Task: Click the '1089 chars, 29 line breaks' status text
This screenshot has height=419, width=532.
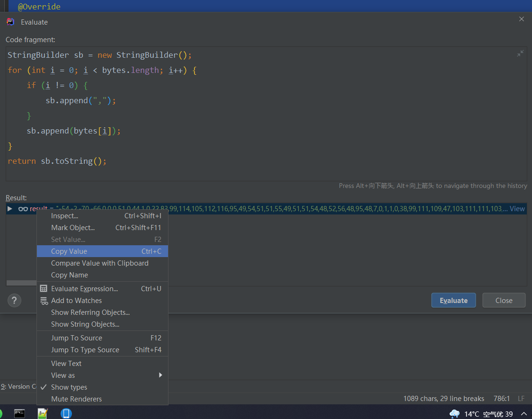Action: pos(443,398)
